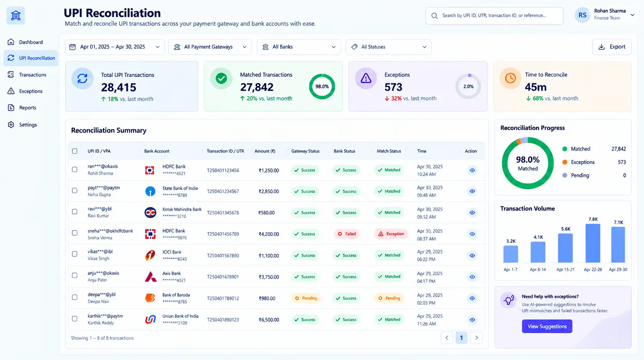The height and width of the screenshot is (360, 644).
Task: Open the All Banks filter dropdown
Action: (x=299, y=47)
